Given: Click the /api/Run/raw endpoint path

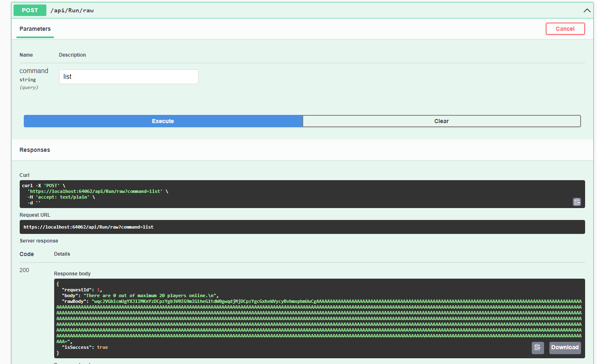Looking at the screenshot, I should 72,10.
